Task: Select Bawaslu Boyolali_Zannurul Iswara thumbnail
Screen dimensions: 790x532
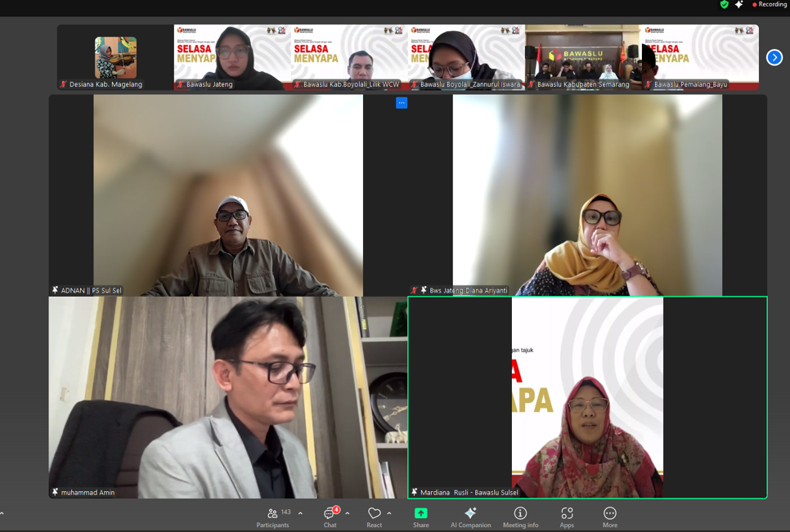Action: coord(466,57)
